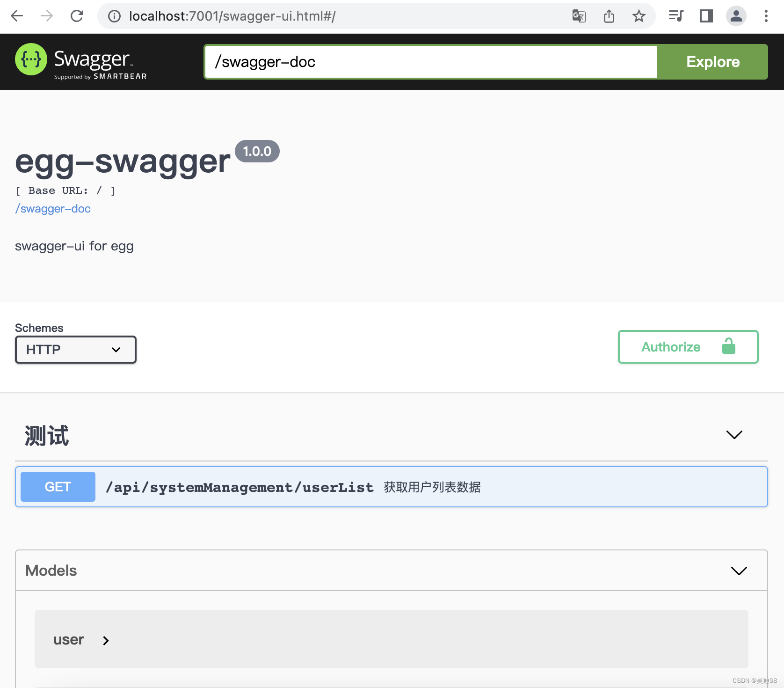Click the user model name

[x=68, y=640]
